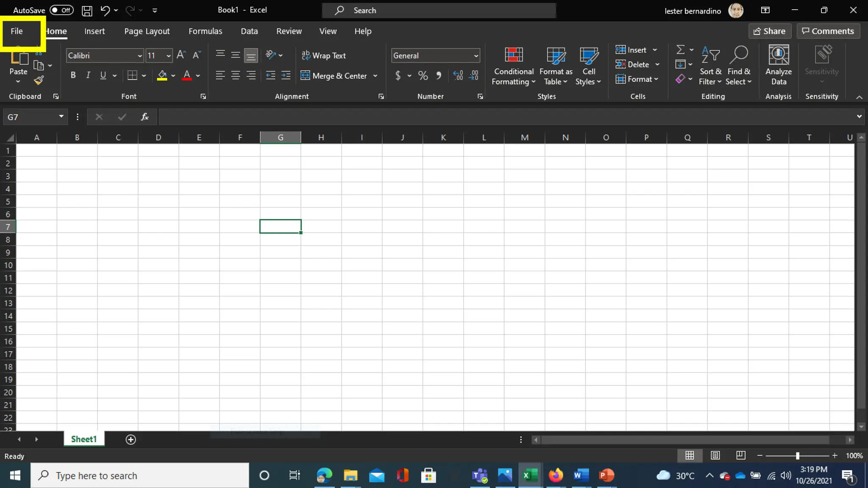The image size is (868, 488).
Task: Toggle Wrap Text for the cell
Action: pos(323,55)
